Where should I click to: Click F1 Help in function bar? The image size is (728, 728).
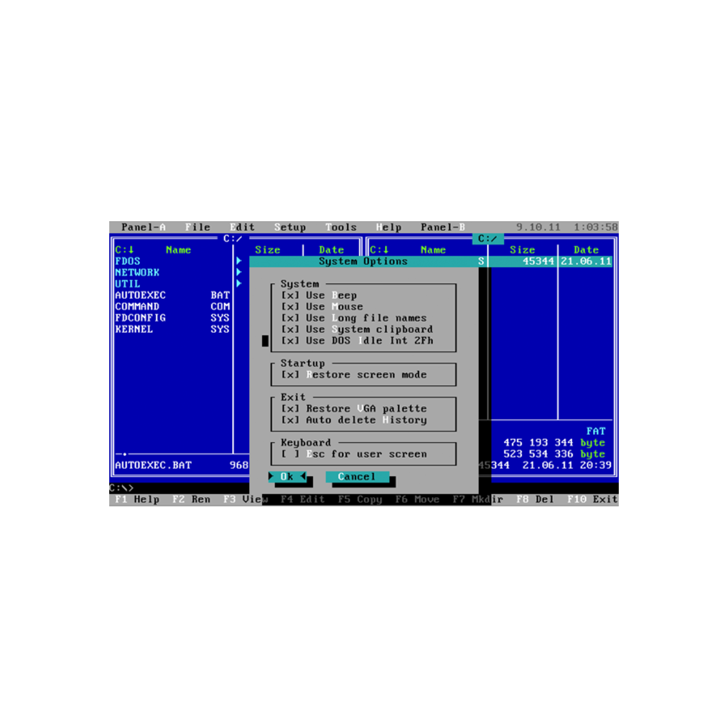137,499
